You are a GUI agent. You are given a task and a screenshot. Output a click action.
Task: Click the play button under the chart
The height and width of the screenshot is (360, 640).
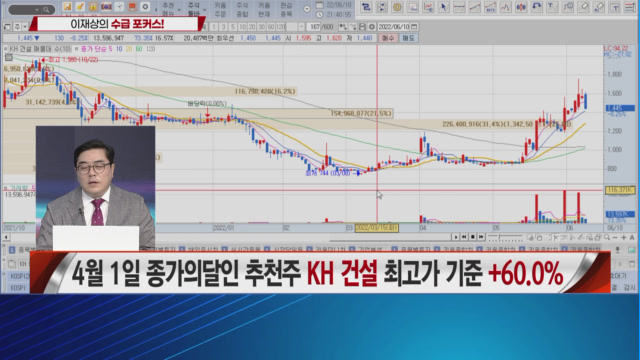[x=456, y=237]
